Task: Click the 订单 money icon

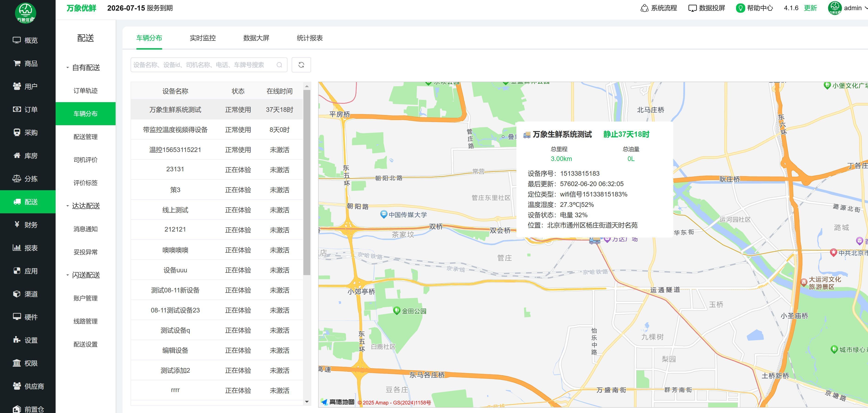Action: 17,110
